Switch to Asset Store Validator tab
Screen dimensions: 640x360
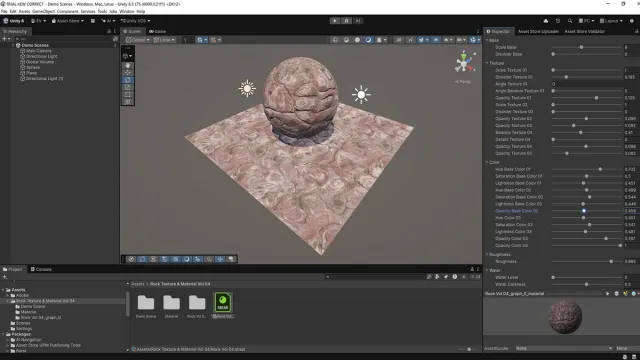click(584, 31)
